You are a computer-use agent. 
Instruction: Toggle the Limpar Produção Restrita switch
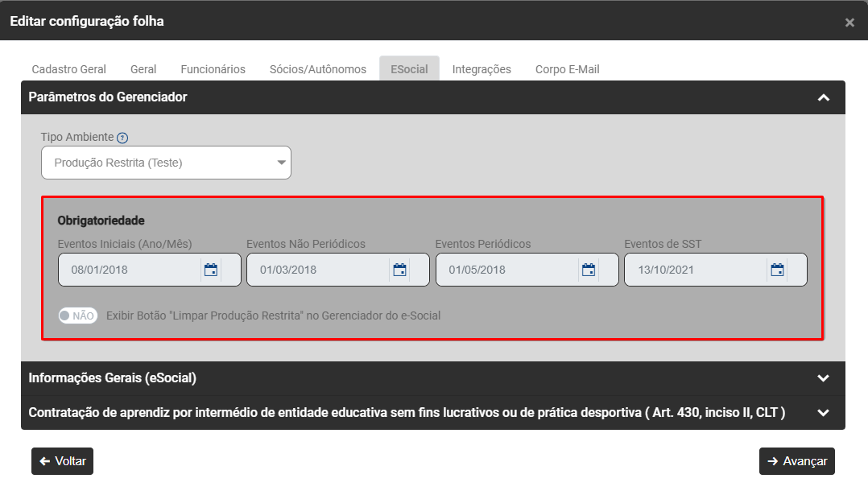point(78,316)
